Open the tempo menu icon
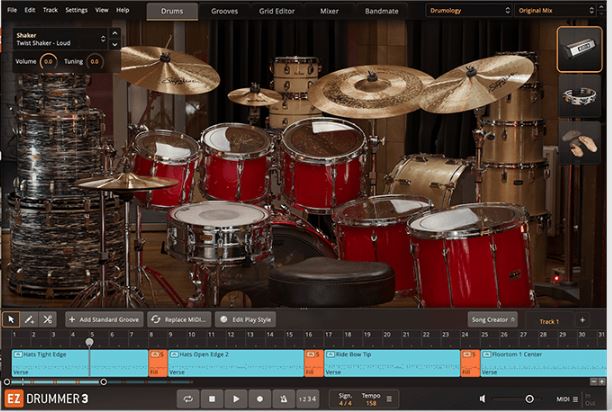Screen dimensions: 612x412 click(389, 399)
